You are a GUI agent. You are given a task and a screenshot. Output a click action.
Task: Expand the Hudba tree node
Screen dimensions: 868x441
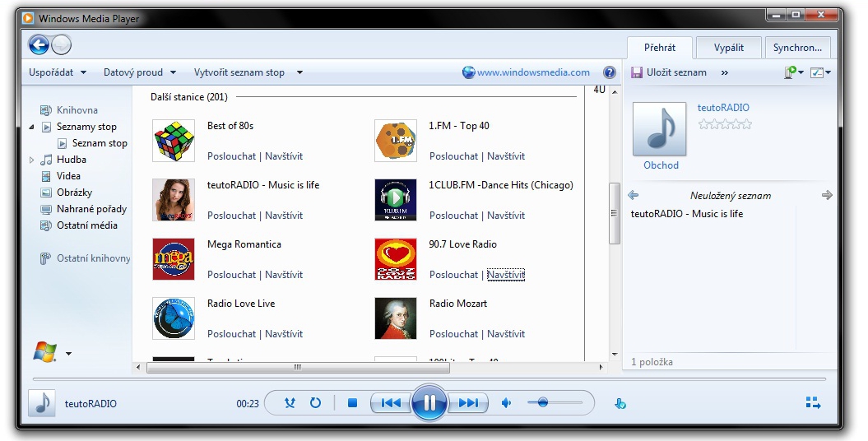pos(31,160)
